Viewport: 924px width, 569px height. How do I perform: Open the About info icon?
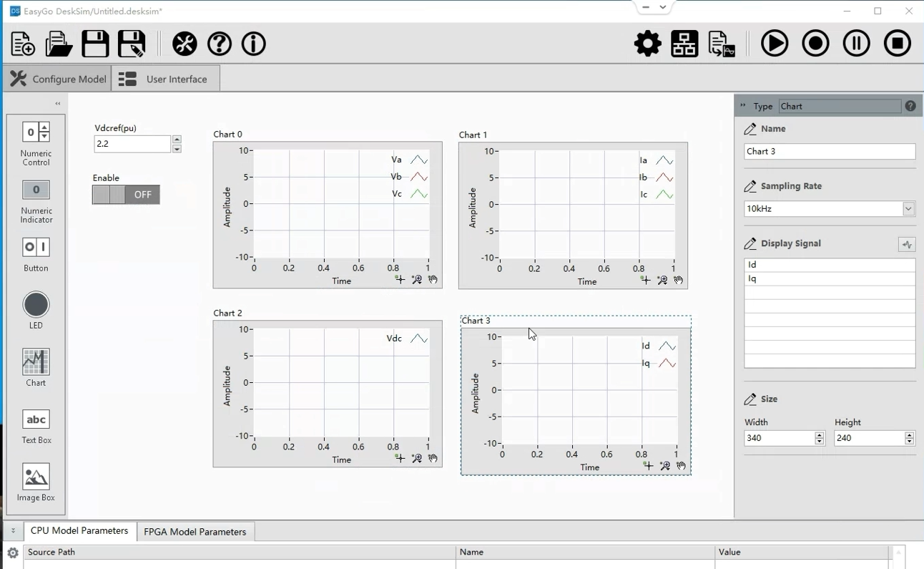[x=254, y=44]
